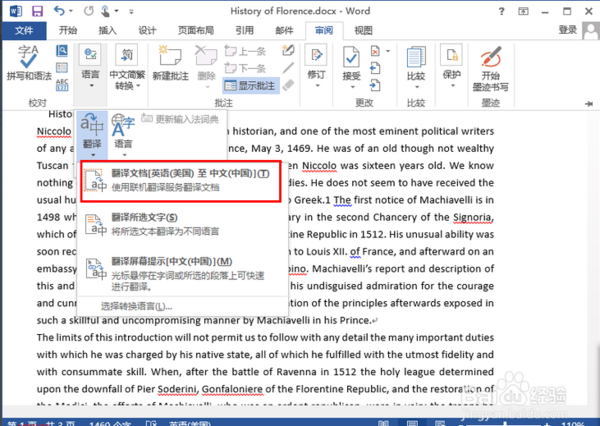
Task: Toggle 显示批注 show comments
Action: pos(251,85)
